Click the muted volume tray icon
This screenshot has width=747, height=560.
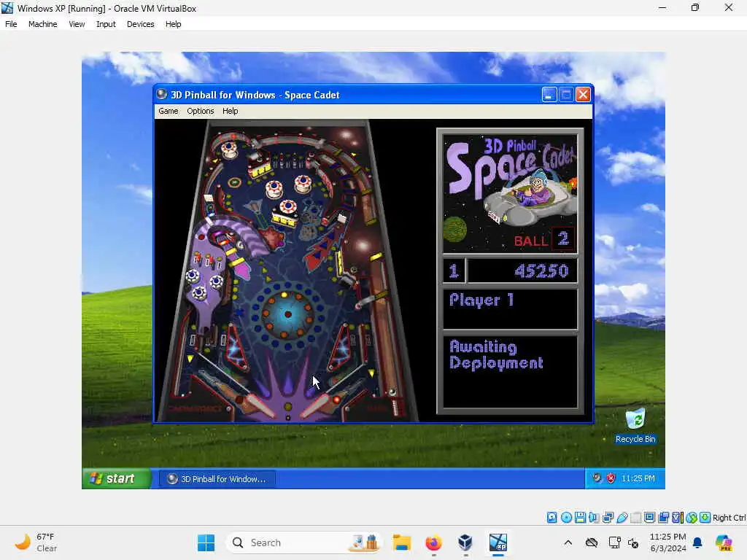click(x=633, y=542)
